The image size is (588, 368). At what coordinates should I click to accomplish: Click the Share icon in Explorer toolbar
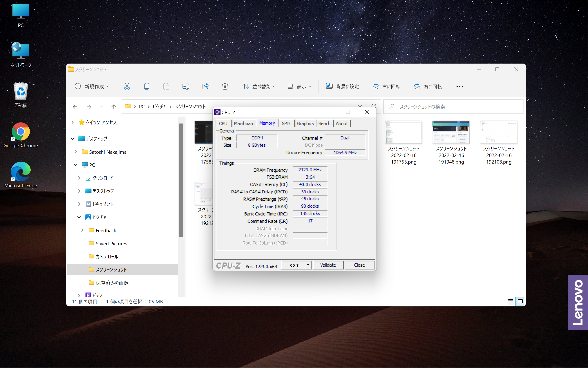tap(205, 86)
